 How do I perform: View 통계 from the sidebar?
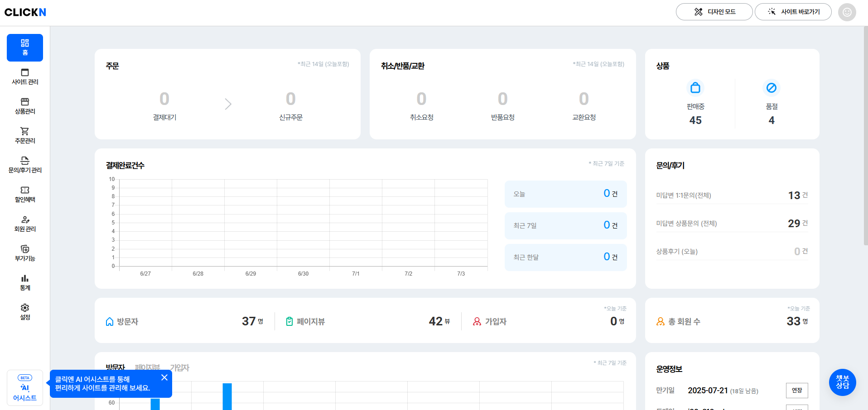pos(25,283)
